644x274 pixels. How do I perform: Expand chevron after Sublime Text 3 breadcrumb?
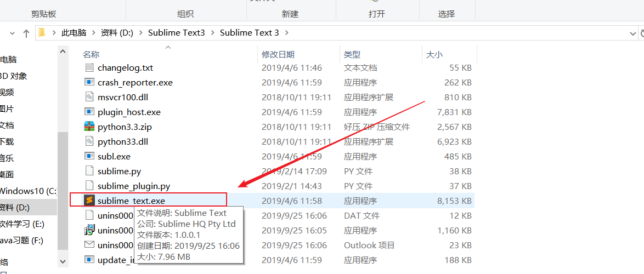(287, 33)
